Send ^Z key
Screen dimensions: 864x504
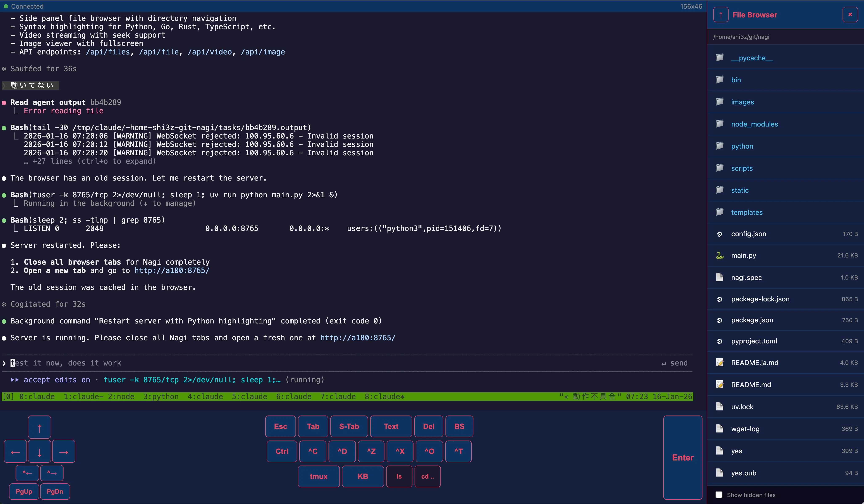pos(371,452)
